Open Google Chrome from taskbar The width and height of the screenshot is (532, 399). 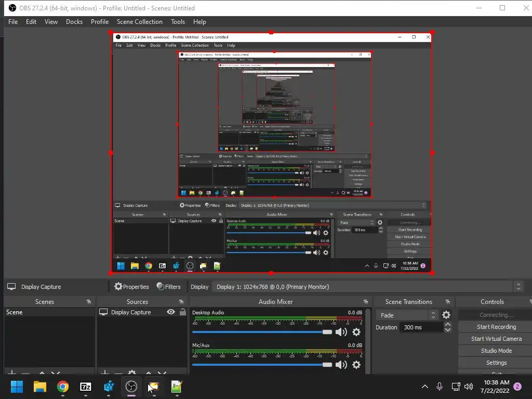point(63,387)
